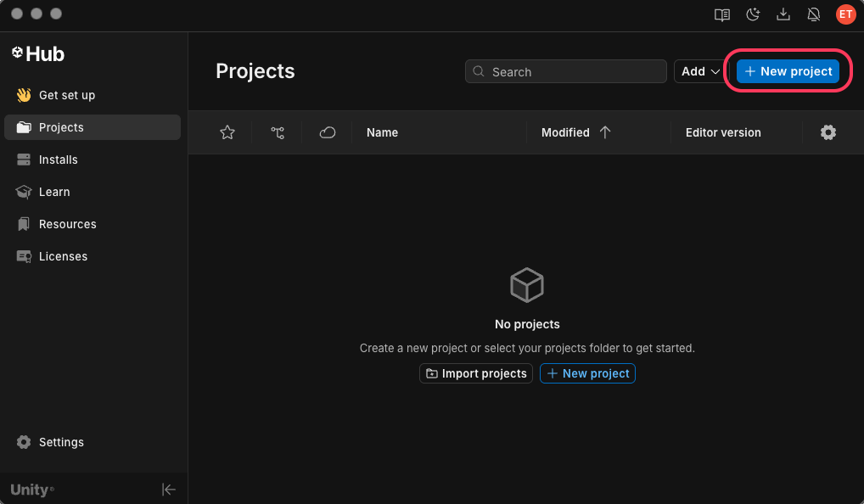The image size is (864, 504).
Task: Click Import projects button
Action: pos(476,373)
